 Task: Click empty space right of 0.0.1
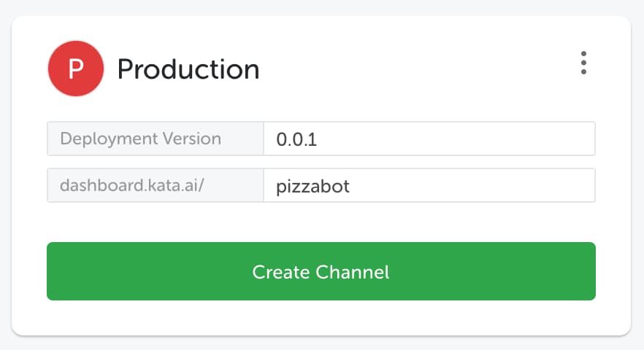point(456,139)
